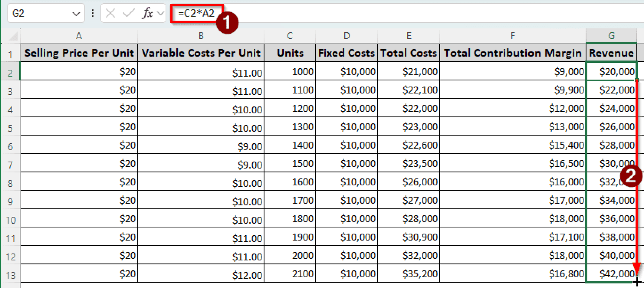Screen dimensions: 644x288
Task: Click the Name Box showing G2
Action: 46,13
